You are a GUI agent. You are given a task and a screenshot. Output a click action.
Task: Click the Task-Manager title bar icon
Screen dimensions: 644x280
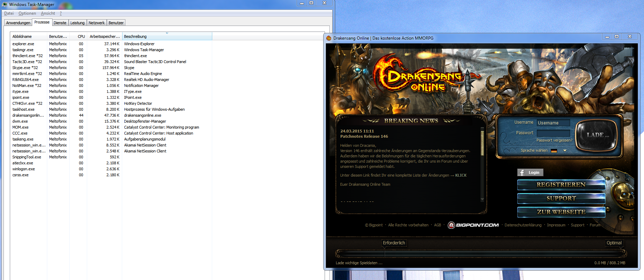click(x=5, y=4)
